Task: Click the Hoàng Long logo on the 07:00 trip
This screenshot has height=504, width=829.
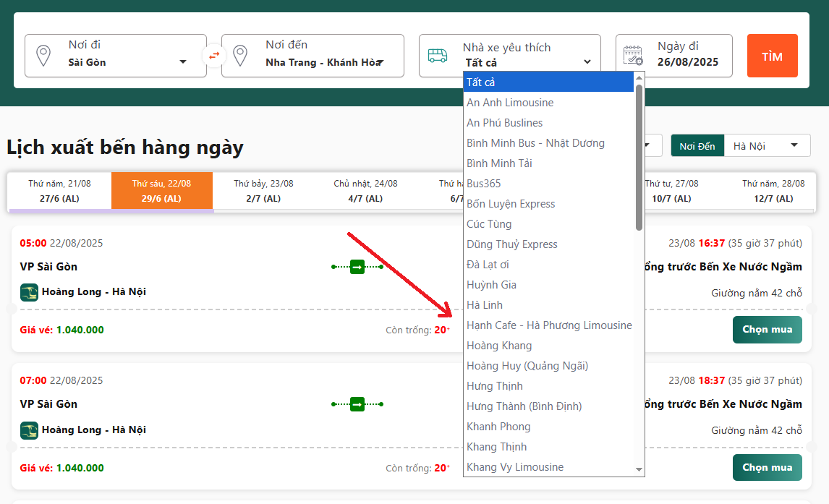Action: [29, 430]
